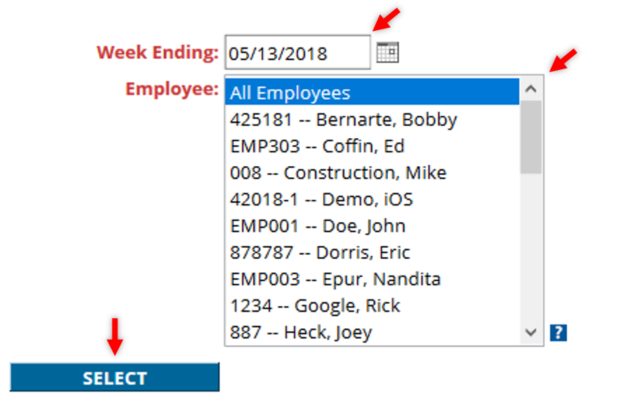Click the Employee field label
633x397 pixels.
[172, 89]
